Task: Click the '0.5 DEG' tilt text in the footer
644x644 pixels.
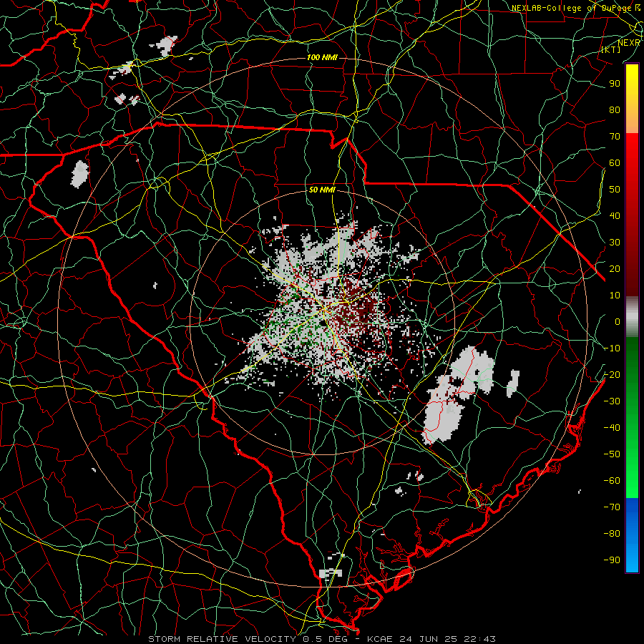Action: pos(326,639)
